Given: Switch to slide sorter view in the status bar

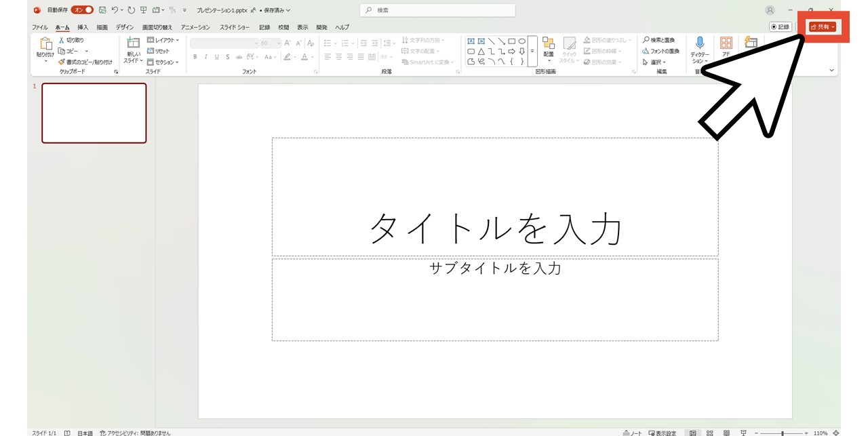Looking at the screenshot, I should [x=709, y=433].
